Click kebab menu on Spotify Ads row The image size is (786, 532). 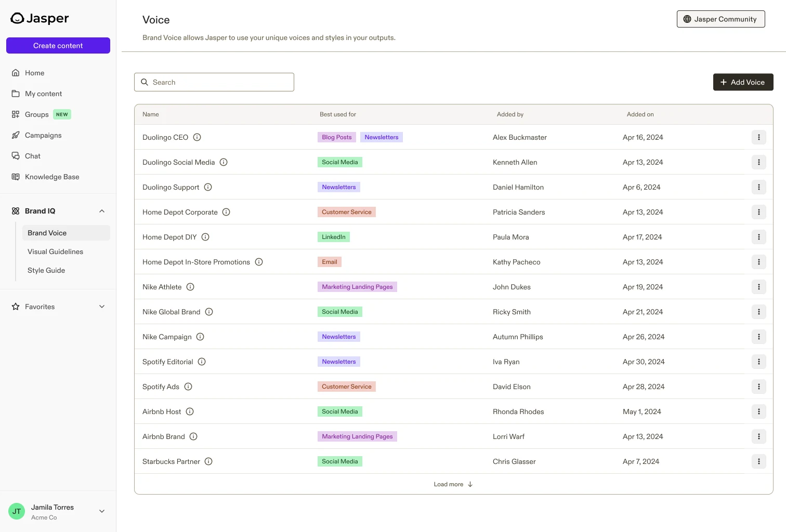click(759, 387)
